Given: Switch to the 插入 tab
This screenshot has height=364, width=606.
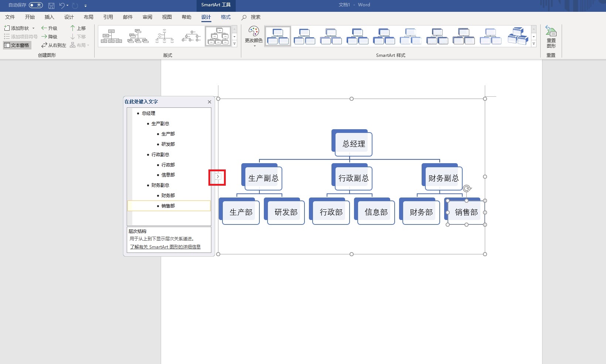Looking at the screenshot, I should pos(49,17).
